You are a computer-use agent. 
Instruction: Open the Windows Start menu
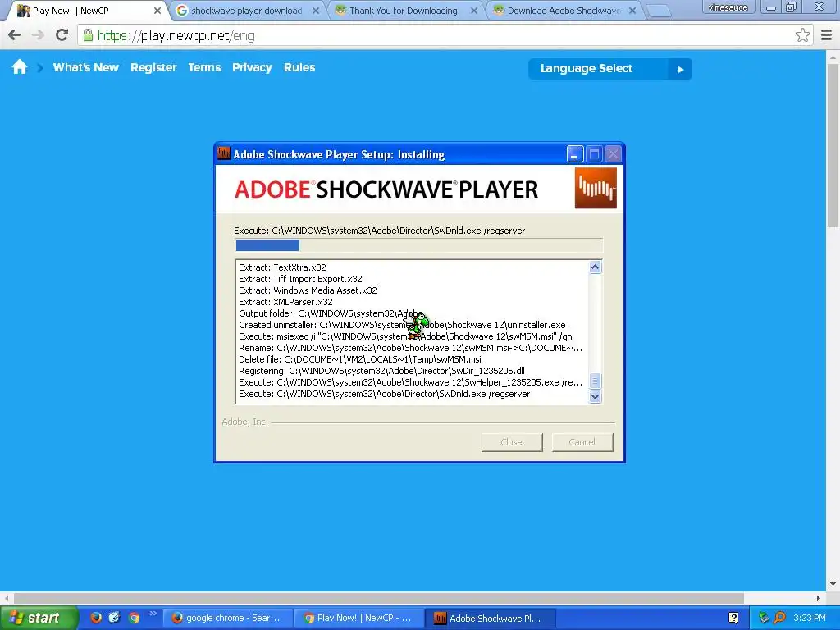39,618
